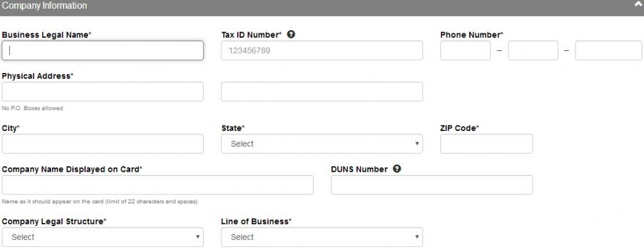The width and height of the screenshot is (644, 248).
Task: Select Company Name Displayed on Card field
Action: [157, 184]
